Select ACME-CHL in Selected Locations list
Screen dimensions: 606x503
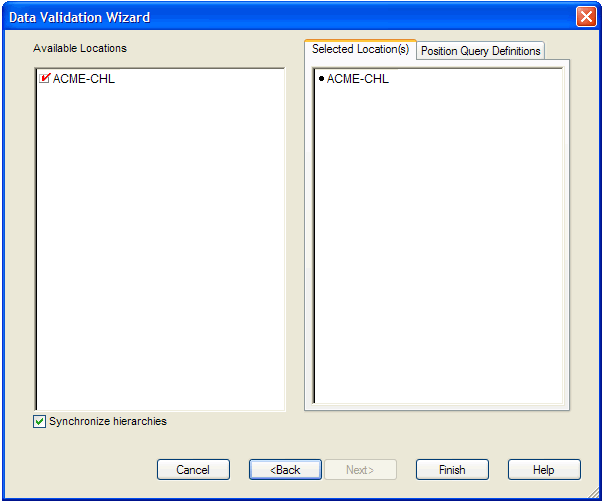click(x=357, y=79)
